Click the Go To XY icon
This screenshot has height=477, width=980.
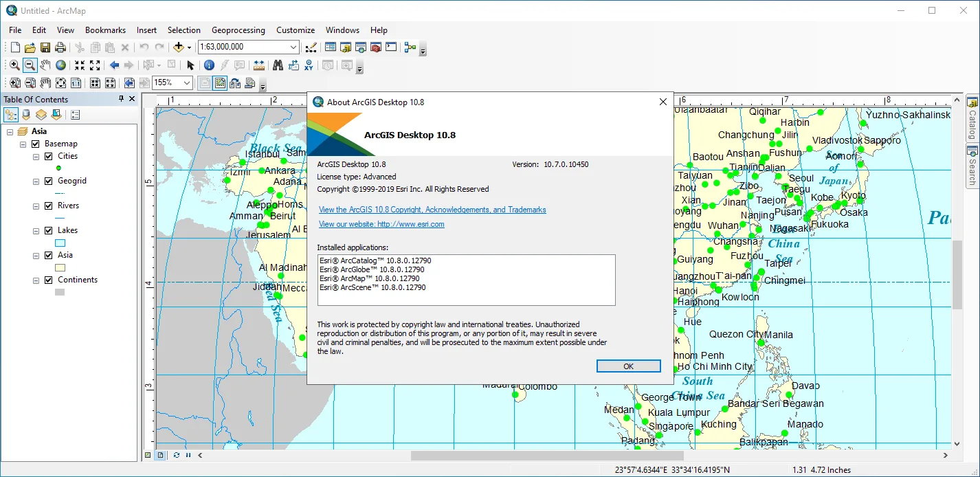pos(309,65)
